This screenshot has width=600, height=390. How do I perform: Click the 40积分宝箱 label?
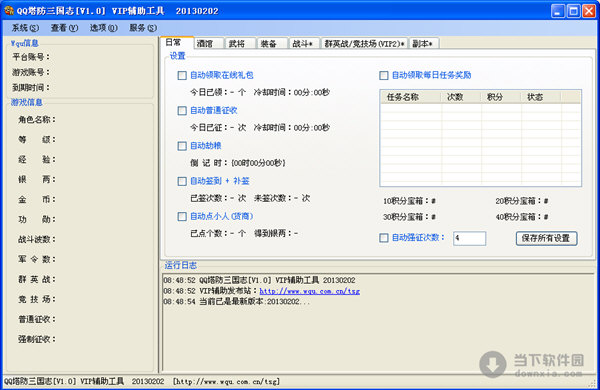522,217
